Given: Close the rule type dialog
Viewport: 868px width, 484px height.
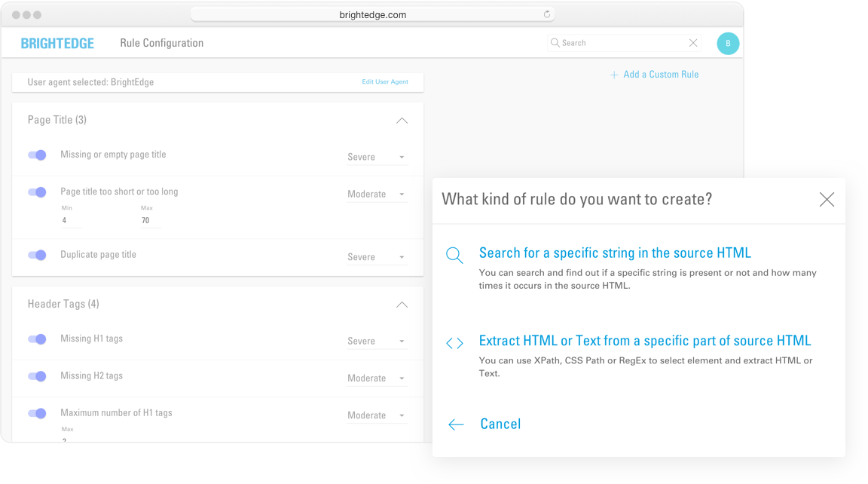Looking at the screenshot, I should [x=827, y=199].
